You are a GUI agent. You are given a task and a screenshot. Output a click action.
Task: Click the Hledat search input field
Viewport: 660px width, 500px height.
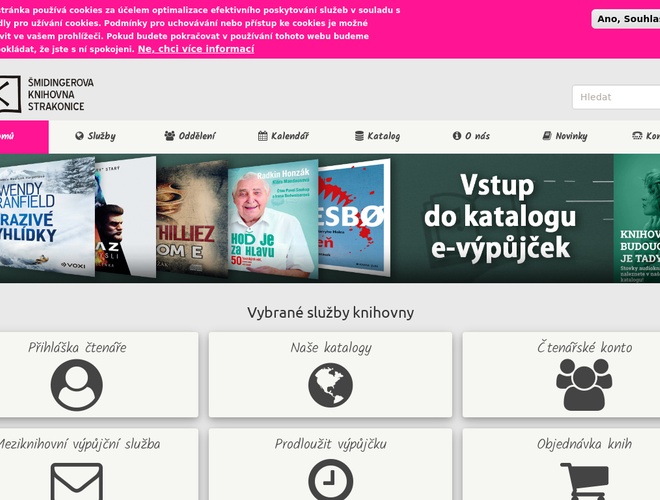pyautogui.click(x=615, y=97)
